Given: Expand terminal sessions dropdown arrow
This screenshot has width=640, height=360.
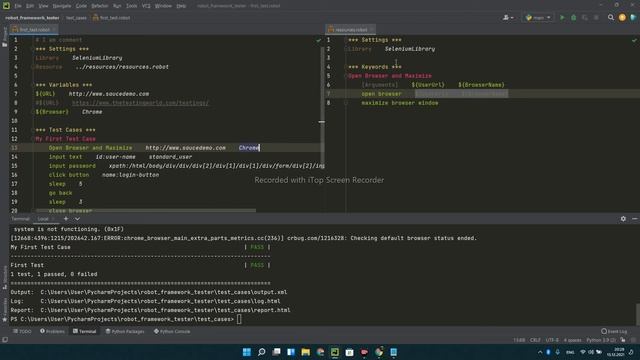Looking at the screenshot, I should click(77, 219).
